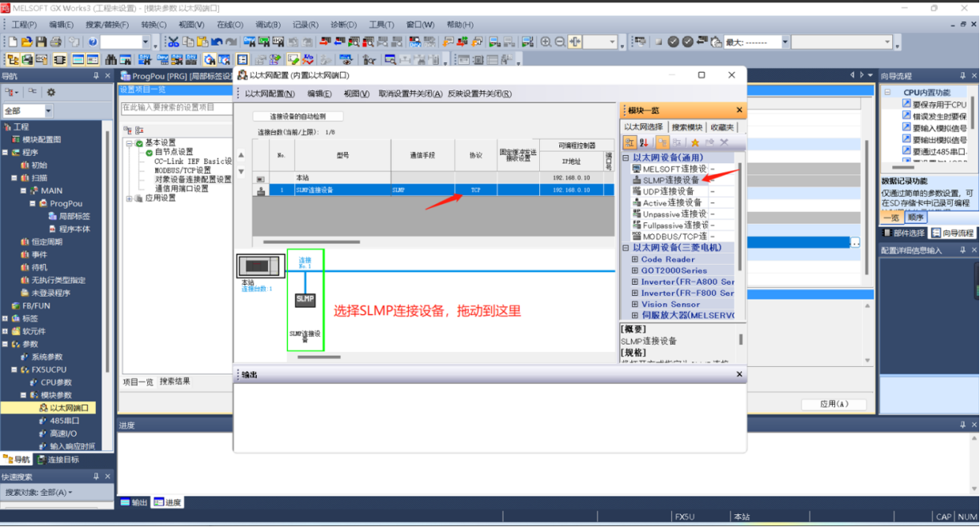Image resolution: width=980 pixels, height=527 pixels.
Task: Expand the GOT2000Series category
Action: [x=635, y=270]
